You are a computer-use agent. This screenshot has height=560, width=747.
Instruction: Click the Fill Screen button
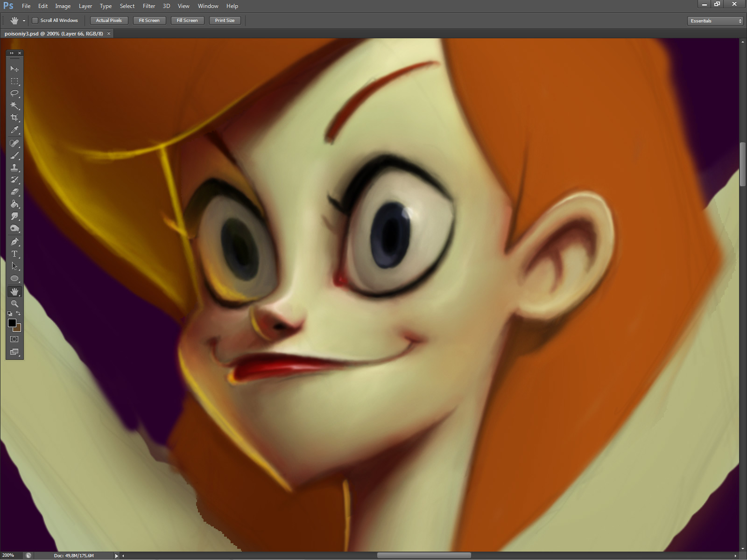[x=187, y=21]
